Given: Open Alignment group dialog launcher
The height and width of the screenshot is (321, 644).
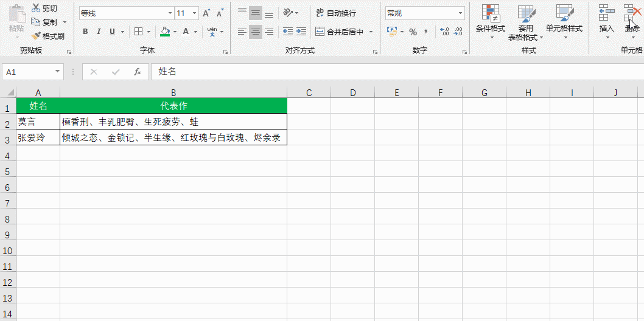Looking at the screenshot, I should tap(375, 52).
